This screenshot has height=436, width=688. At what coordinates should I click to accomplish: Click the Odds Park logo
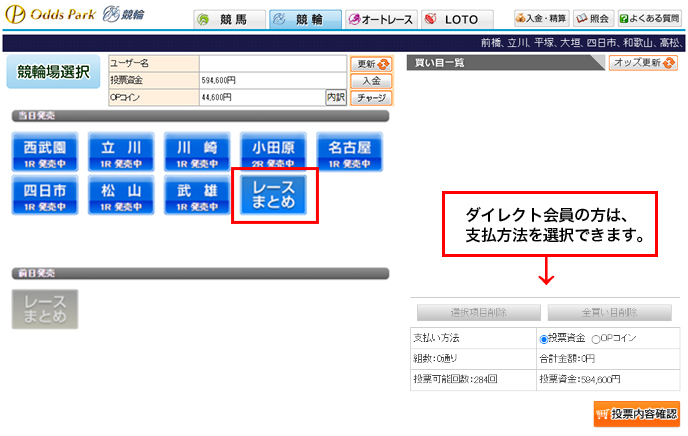point(50,14)
